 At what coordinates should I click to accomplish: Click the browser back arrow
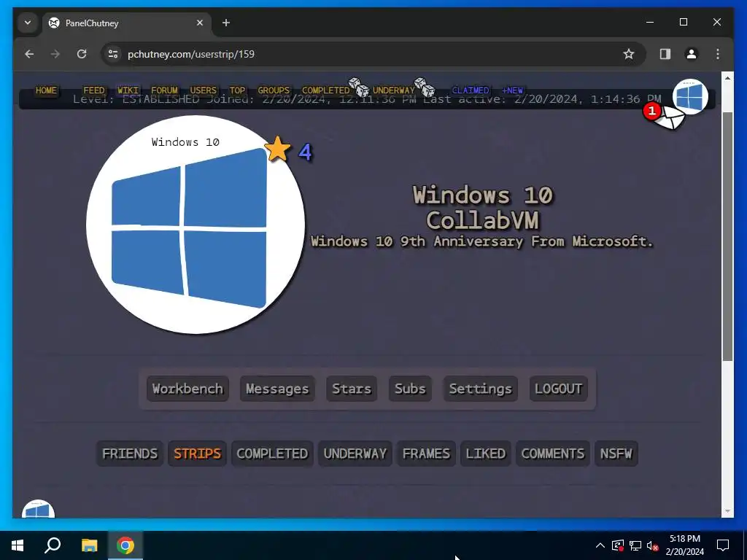click(29, 54)
